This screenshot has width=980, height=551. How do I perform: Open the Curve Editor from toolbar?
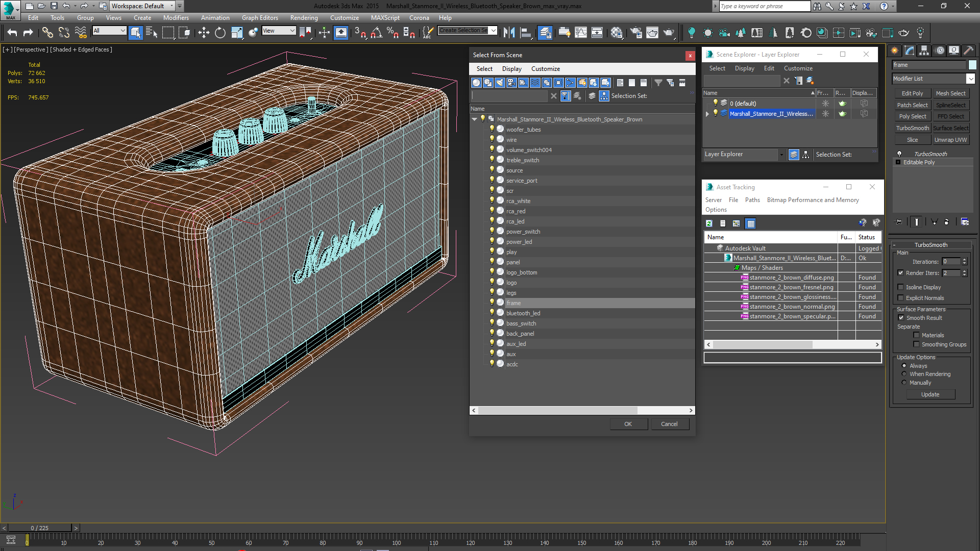pos(581,33)
